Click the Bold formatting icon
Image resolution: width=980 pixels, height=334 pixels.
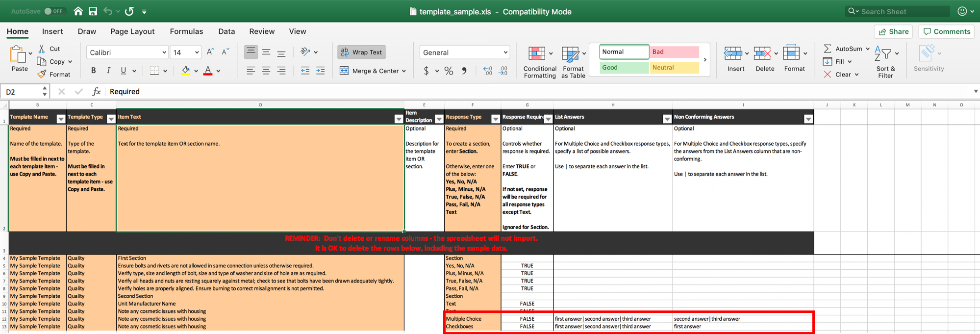tap(93, 71)
